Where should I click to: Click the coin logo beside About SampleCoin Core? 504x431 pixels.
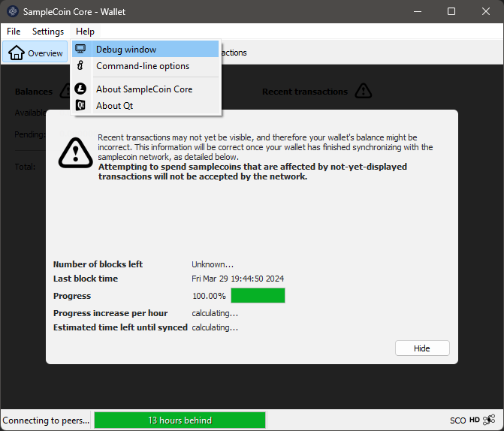(80, 89)
